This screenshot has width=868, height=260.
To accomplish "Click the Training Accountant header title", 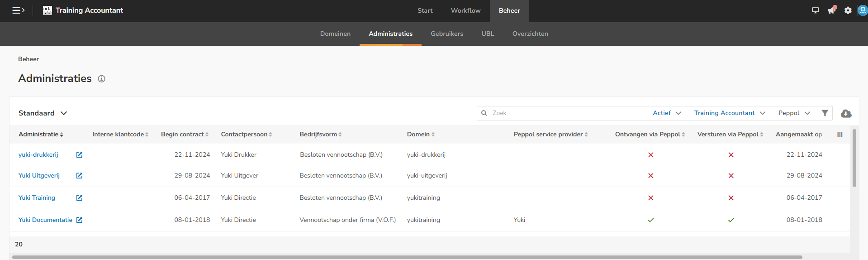I will pyautogui.click(x=89, y=10).
